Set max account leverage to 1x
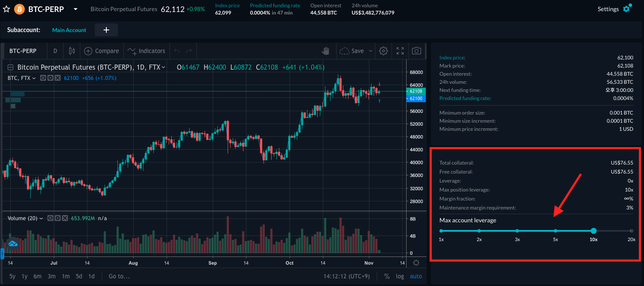This screenshot has width=644, height=286. click(x=441, y=231)
